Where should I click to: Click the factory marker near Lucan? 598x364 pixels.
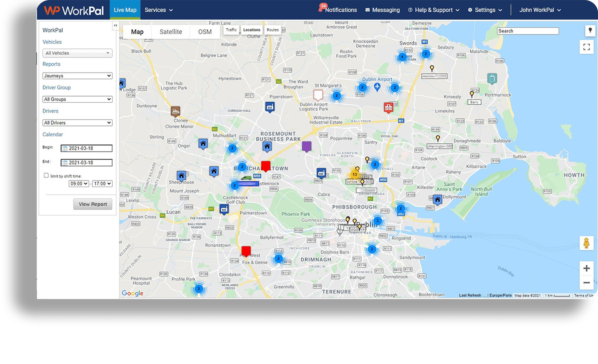[x=224, y=209]
